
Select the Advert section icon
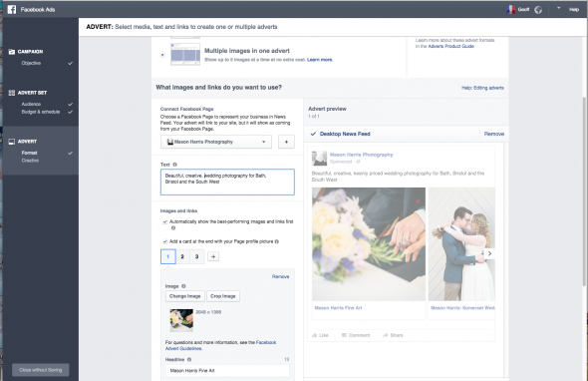point(12,142)
